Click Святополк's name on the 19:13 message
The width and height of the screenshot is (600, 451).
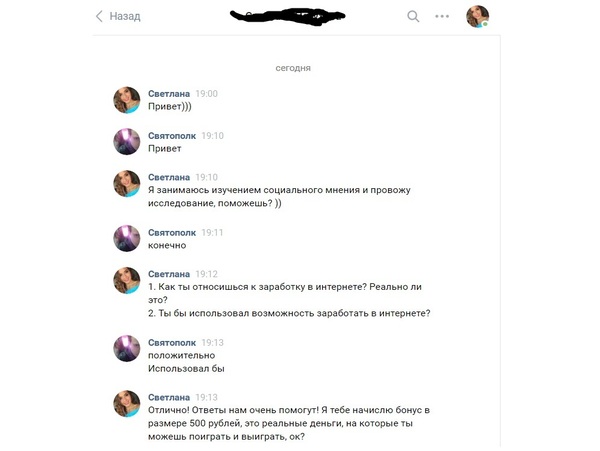[172, 342]
